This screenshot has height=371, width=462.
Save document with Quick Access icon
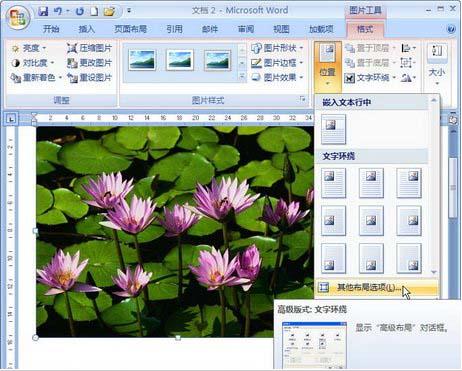point(43,11)
